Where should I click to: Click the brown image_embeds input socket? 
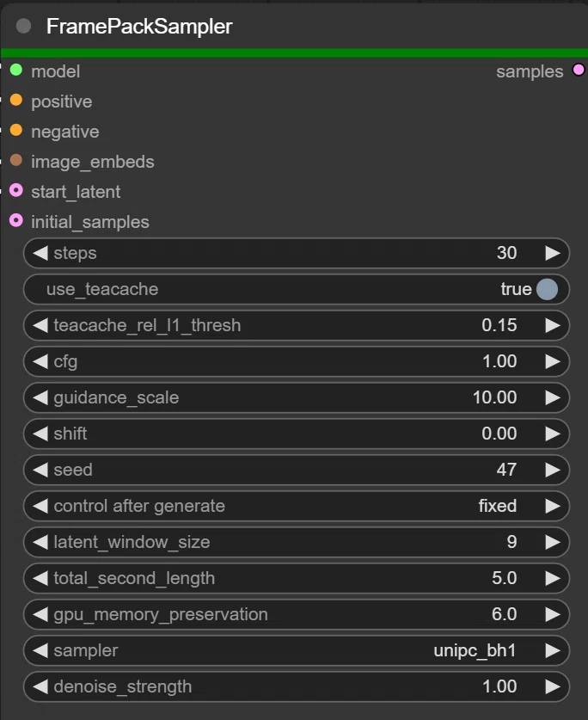coord(16,160)
